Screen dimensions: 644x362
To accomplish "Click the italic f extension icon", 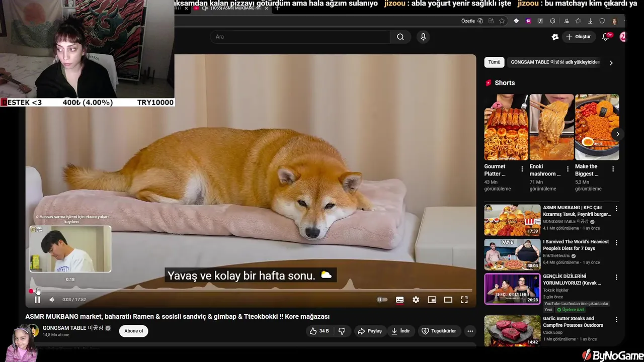I will pyautogui.click(x=540, y=21).
